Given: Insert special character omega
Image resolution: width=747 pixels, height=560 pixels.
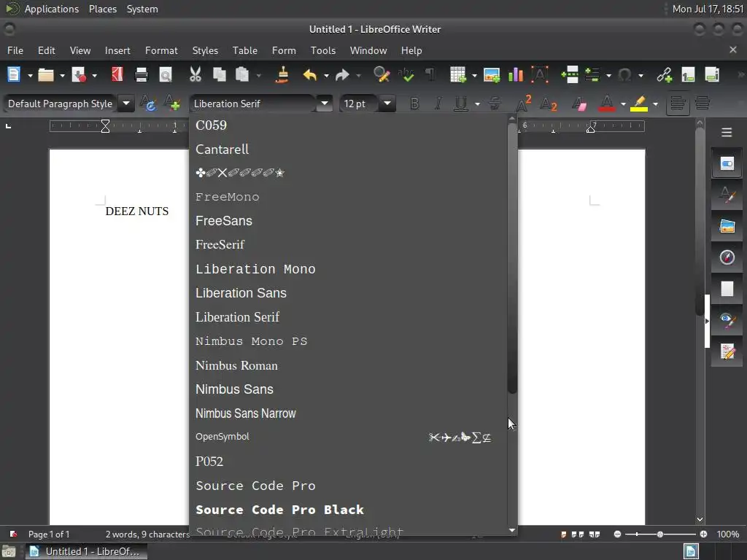Looking at the screenshot, I should (624, 75).
